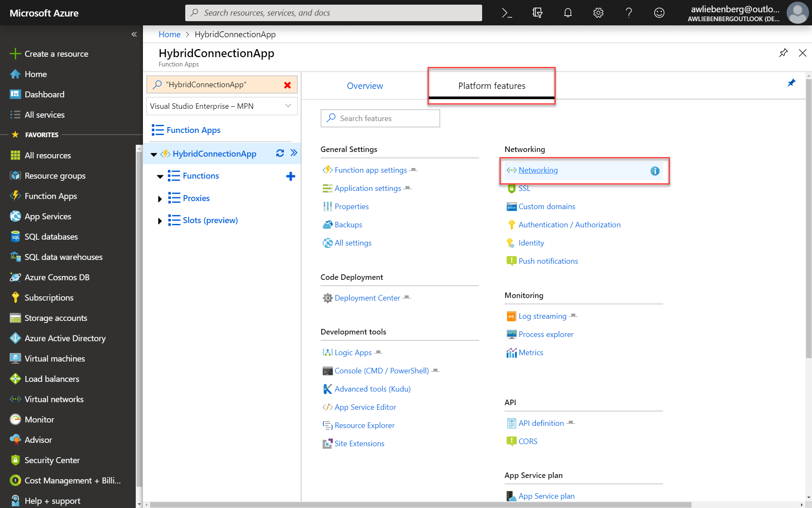Image resolution: width=812 pixels, height=508 pixels.
Task: Open the Deployment Center link
Action: [367, 298]
